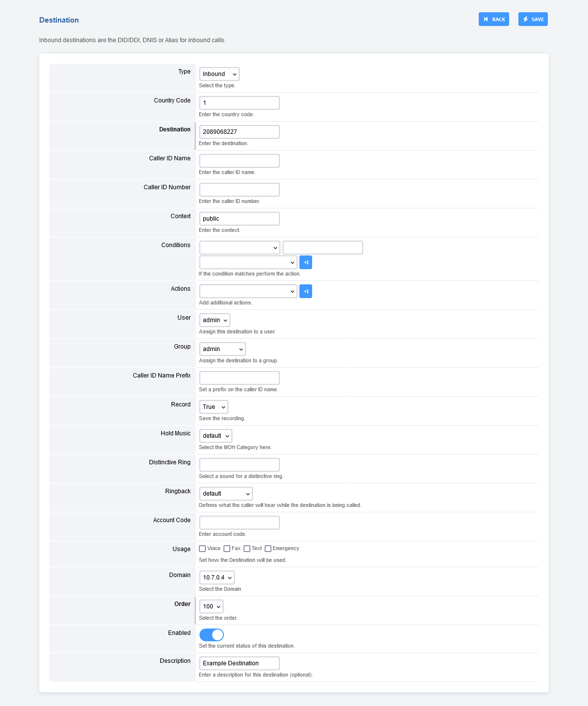Open the Hold Music dropdown
Viewport: 588px width, 706px height.
pos(215,435)
